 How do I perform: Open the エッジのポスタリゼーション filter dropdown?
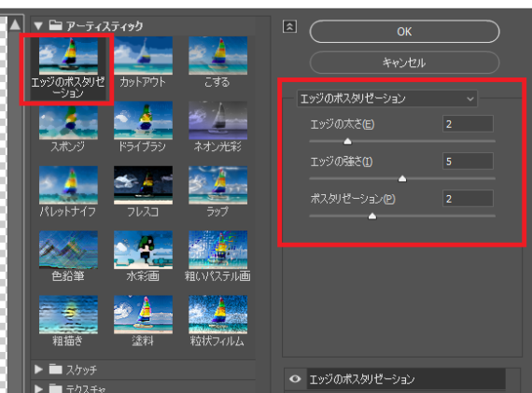click(387, 99)
